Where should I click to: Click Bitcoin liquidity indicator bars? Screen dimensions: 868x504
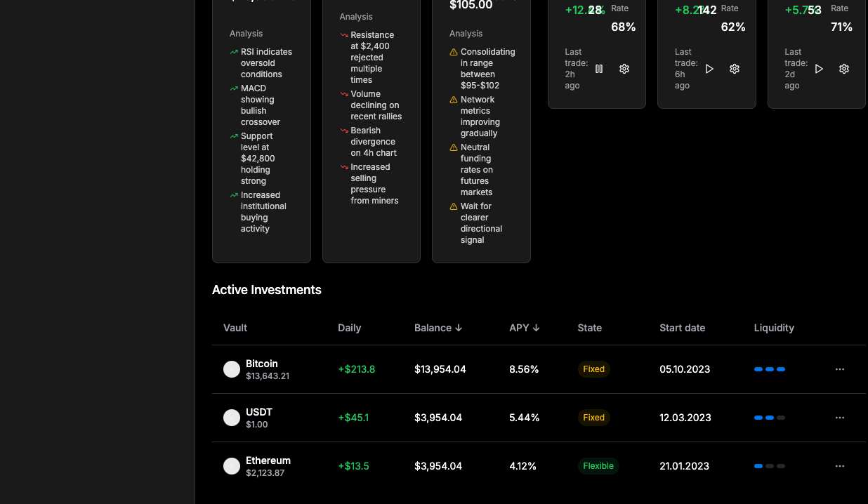coord(770,369)
